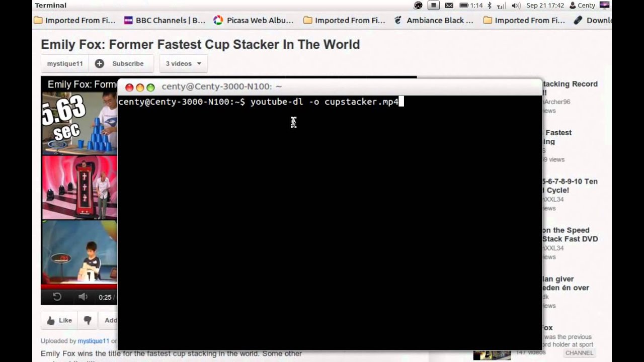This screenshot has height=362, width=644.
Task: Open the 'BBC Channels | B...' bookmark
Action: [165, 21]
